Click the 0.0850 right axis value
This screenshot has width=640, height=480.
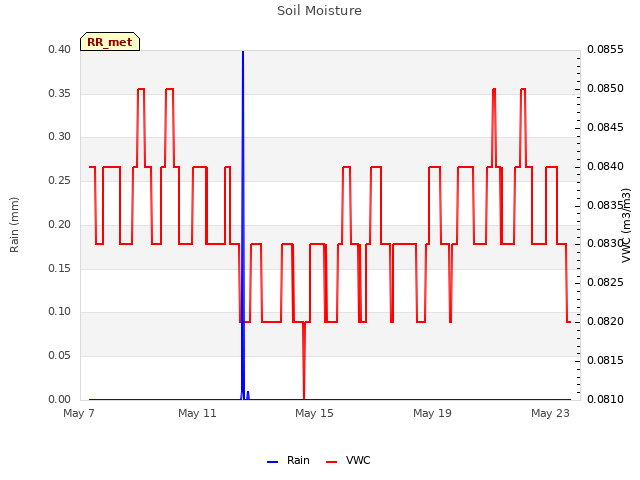pos(605,89)
